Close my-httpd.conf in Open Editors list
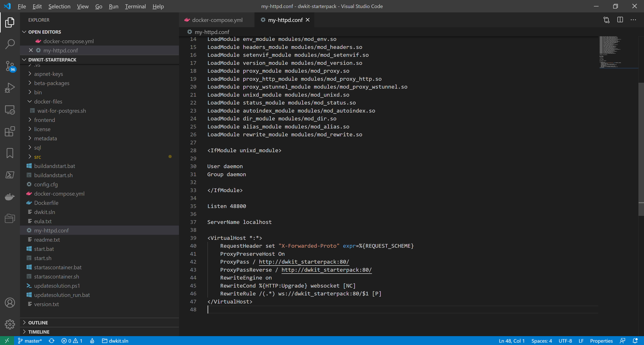This screenshot has width=644, height=345. [x=31, y=50]
